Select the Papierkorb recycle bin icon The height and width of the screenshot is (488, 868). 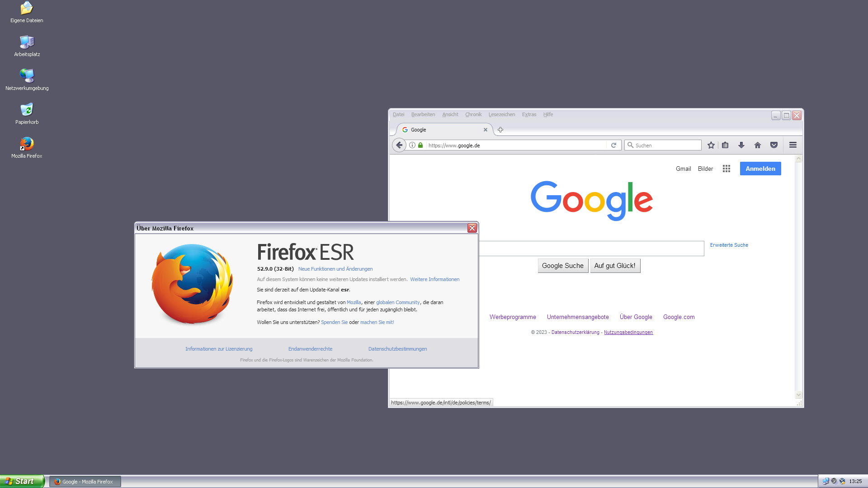pos(27,114)
